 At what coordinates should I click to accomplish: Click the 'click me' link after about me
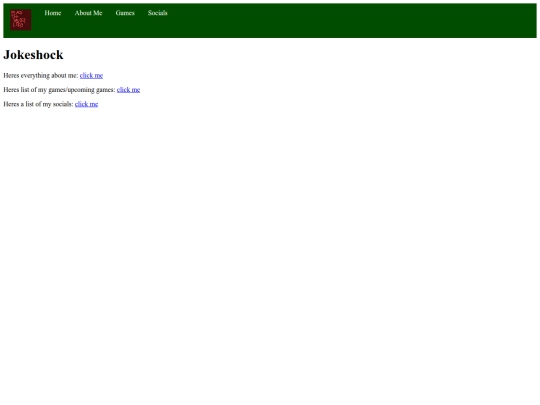coord(91,75)
